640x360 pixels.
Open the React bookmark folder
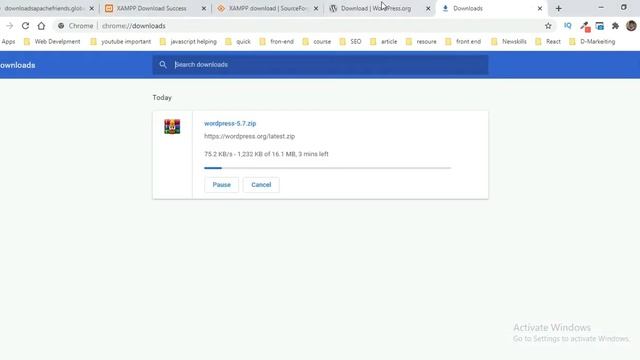pos(548,42)
